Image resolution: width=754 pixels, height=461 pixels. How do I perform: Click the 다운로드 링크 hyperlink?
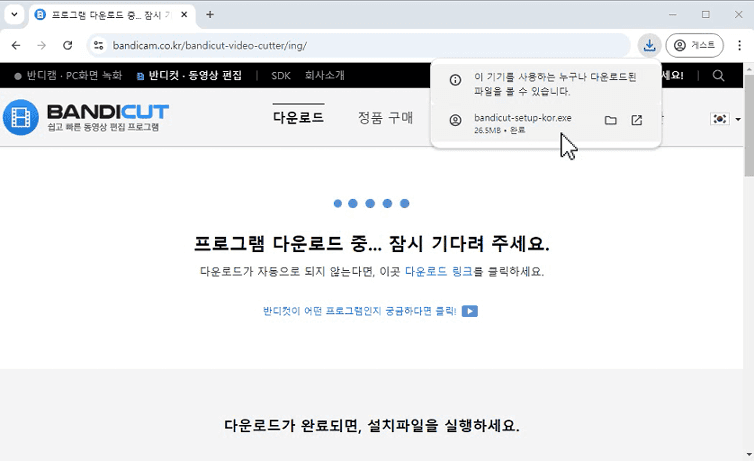point(439,271)
